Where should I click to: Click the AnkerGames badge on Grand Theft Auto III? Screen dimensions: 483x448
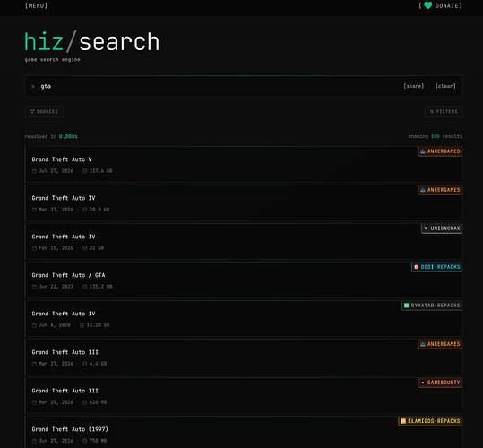(440, 344)
